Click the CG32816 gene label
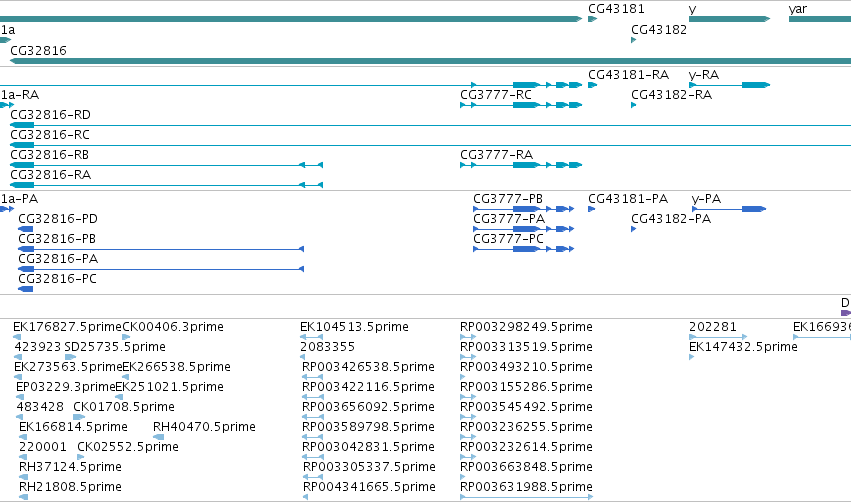The image size is (851, 502). pos(39,50)
